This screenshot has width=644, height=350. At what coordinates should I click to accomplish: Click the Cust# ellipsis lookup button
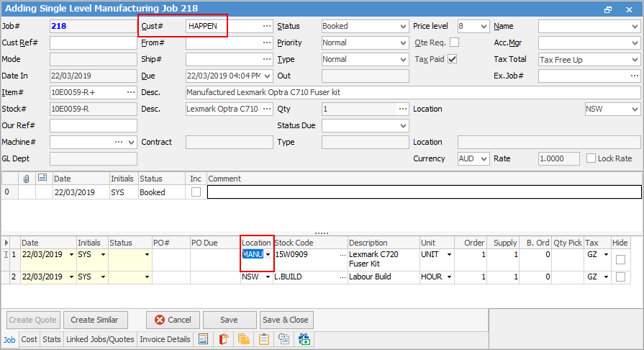[267, 26]
